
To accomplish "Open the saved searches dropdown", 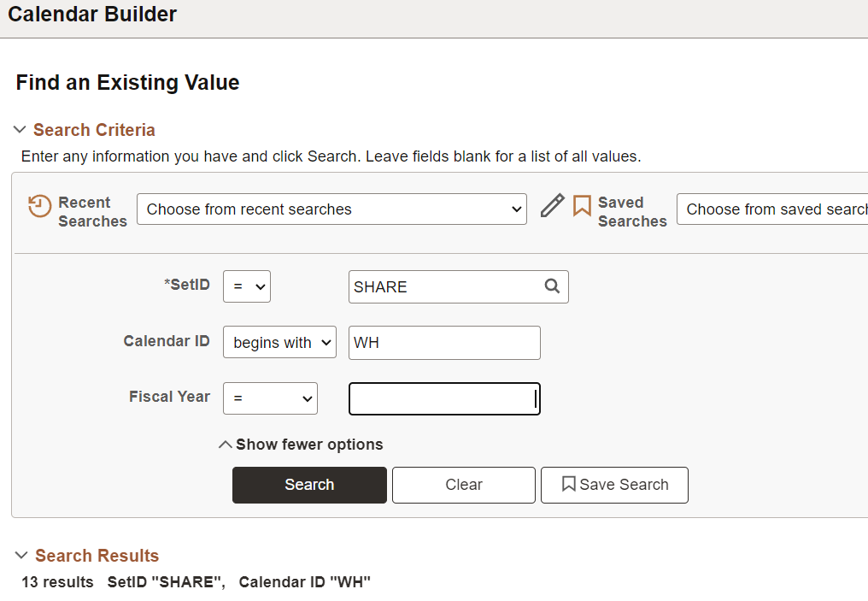I will (x=773, y=209).
